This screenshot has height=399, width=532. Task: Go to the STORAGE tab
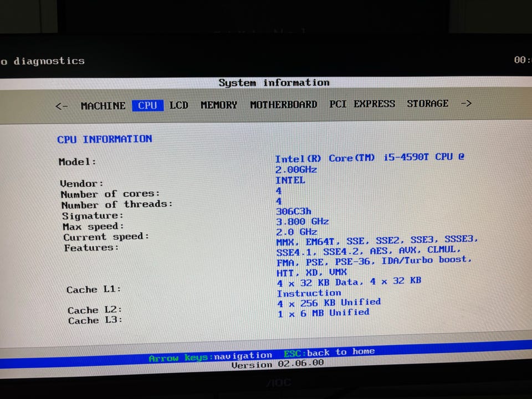(x=428, y=104)
